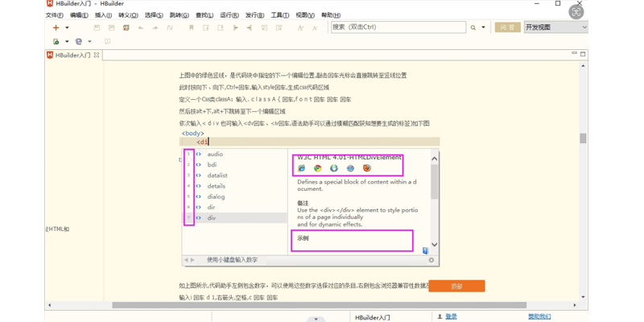Open code assist settings gear icon
The height and width of the screenshot is (322, 644).
[431, 260]
